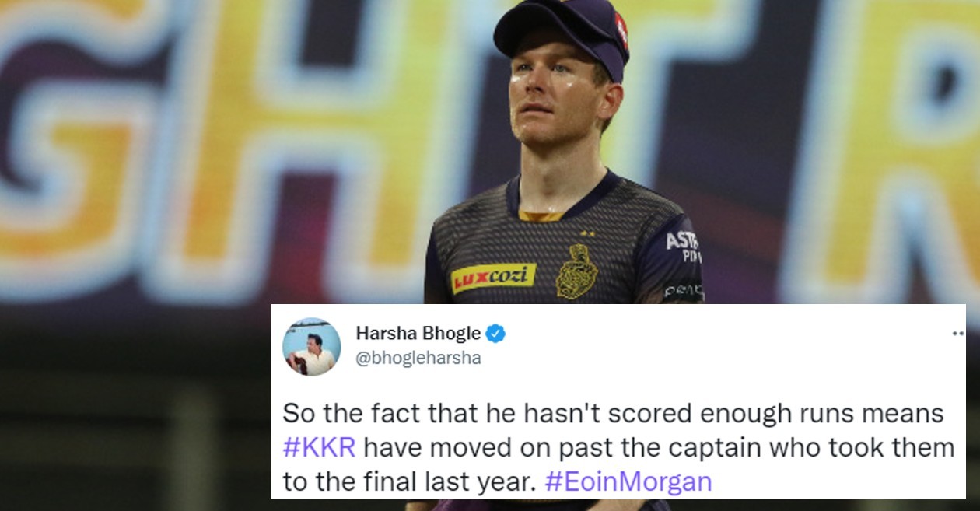Image resolution: width=980 pixels, height=511 pixels.
Task: Click the tweet text starting 'So the fact'
Action: pos(618,447)
